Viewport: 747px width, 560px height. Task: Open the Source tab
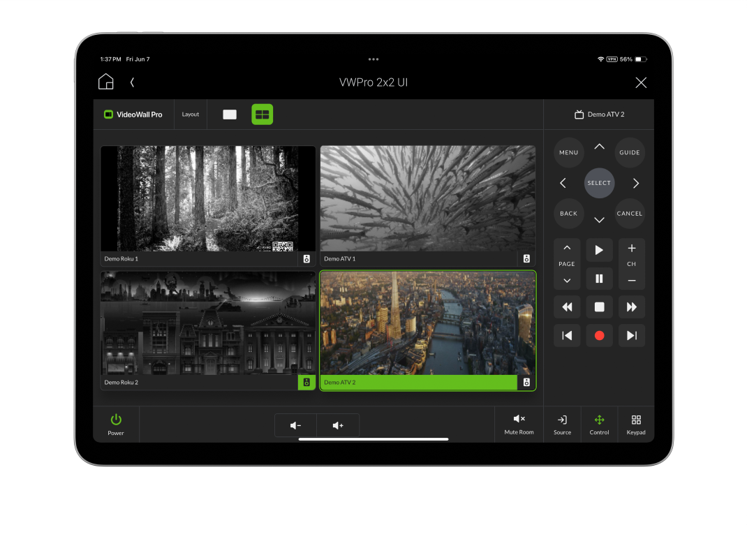pyautogui.click(x=562, y=424)
